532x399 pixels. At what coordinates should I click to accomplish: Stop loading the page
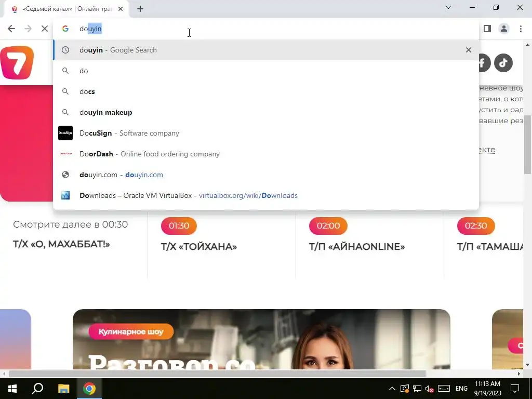45,29
